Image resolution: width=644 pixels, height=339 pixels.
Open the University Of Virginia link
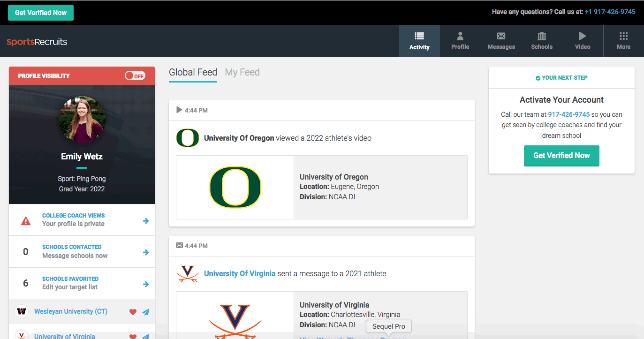pyautogui.click(x=240, y=273)
